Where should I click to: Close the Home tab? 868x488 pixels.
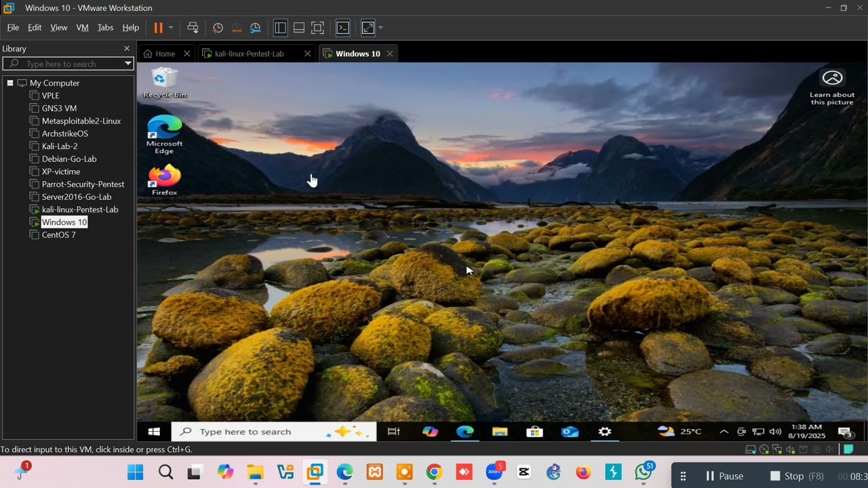(186, 54)
